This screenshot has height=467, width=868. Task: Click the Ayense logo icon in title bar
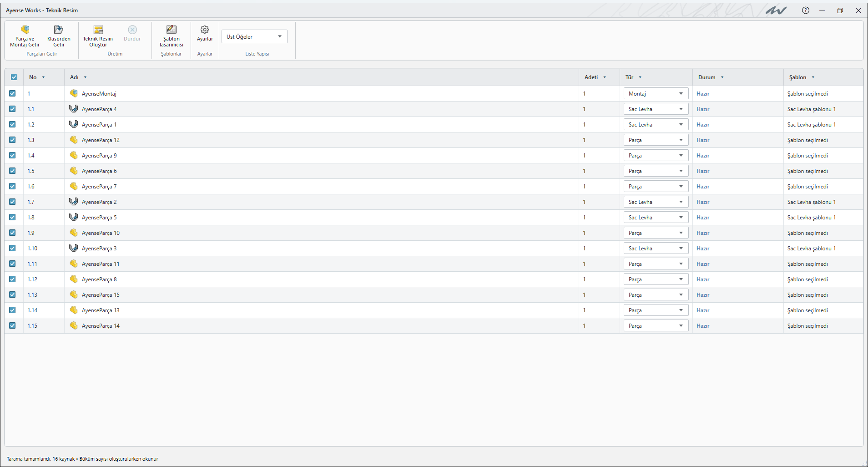click(776, 10)
